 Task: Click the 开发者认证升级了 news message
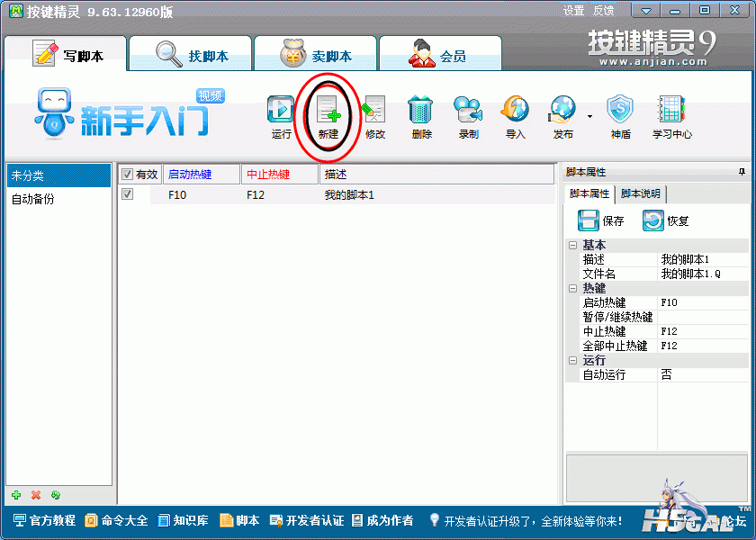coord(533,521)
